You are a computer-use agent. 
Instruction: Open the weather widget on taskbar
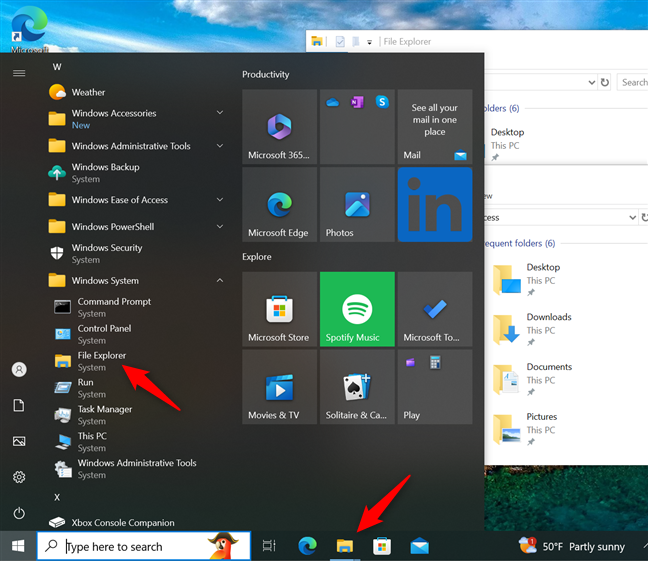tap(572, 546)
